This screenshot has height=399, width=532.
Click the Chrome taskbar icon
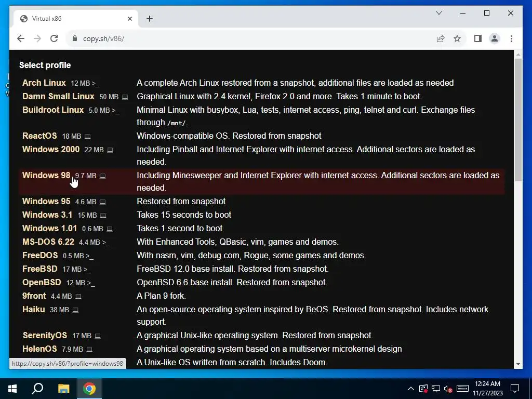tap(89, 389)
